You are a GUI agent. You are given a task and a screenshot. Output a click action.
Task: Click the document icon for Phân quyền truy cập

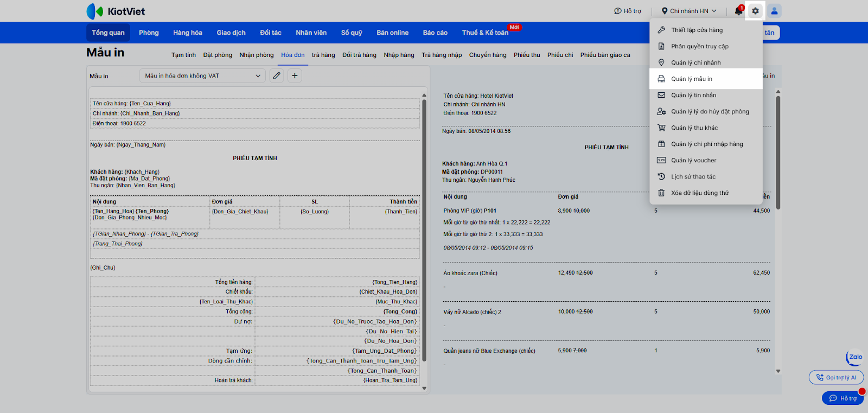tap(661, 46)
